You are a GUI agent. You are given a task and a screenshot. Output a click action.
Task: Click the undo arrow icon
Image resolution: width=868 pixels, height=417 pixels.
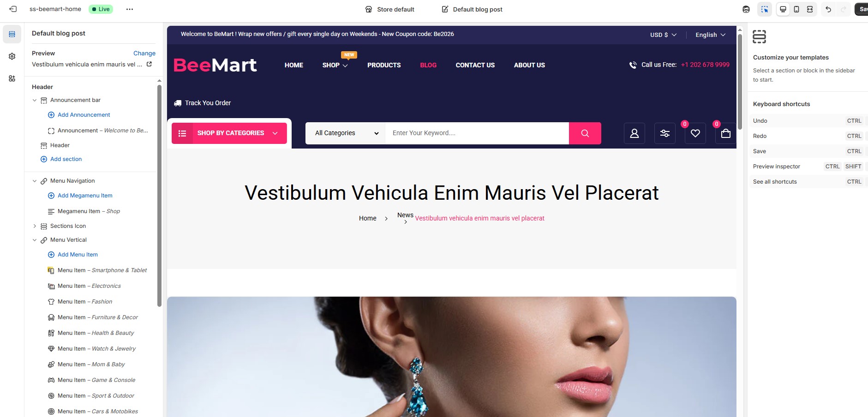828,9
